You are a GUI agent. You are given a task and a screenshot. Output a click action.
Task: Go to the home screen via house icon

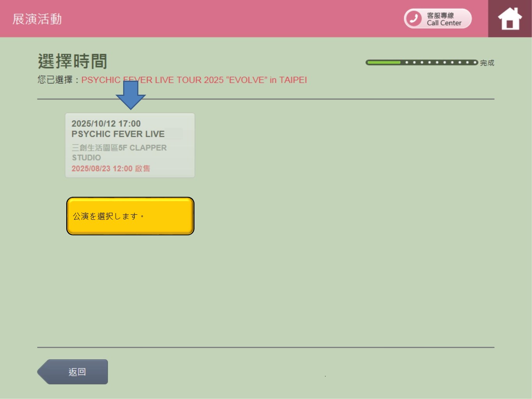coord(509,19)
